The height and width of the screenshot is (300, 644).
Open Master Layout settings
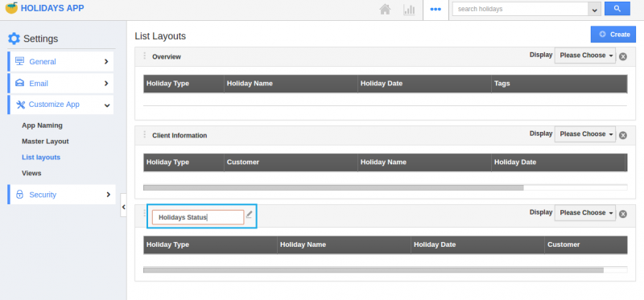45,142
